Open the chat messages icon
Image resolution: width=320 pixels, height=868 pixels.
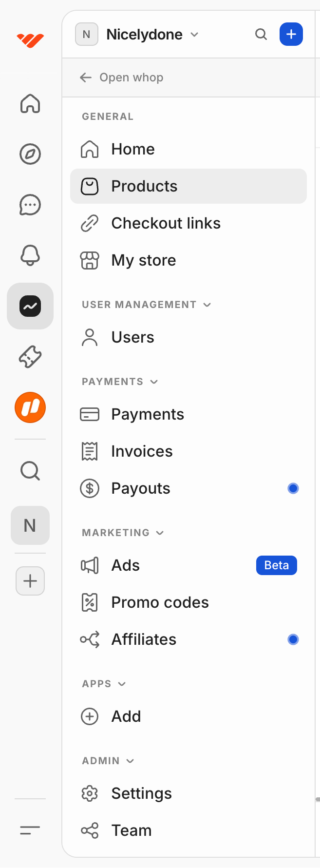30,205
